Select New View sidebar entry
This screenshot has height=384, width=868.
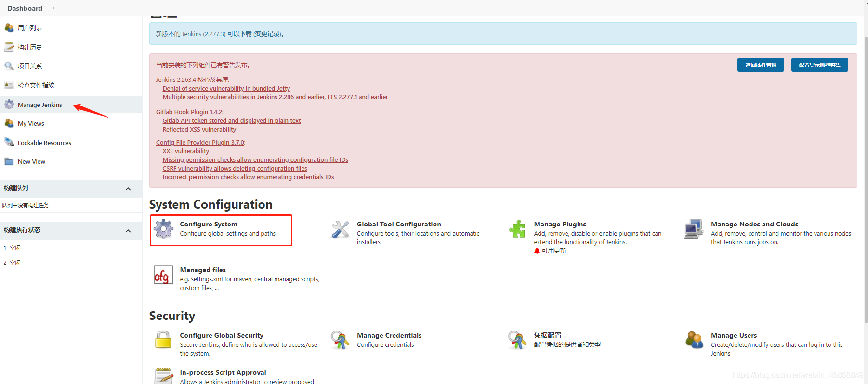(x=31, y=162)
